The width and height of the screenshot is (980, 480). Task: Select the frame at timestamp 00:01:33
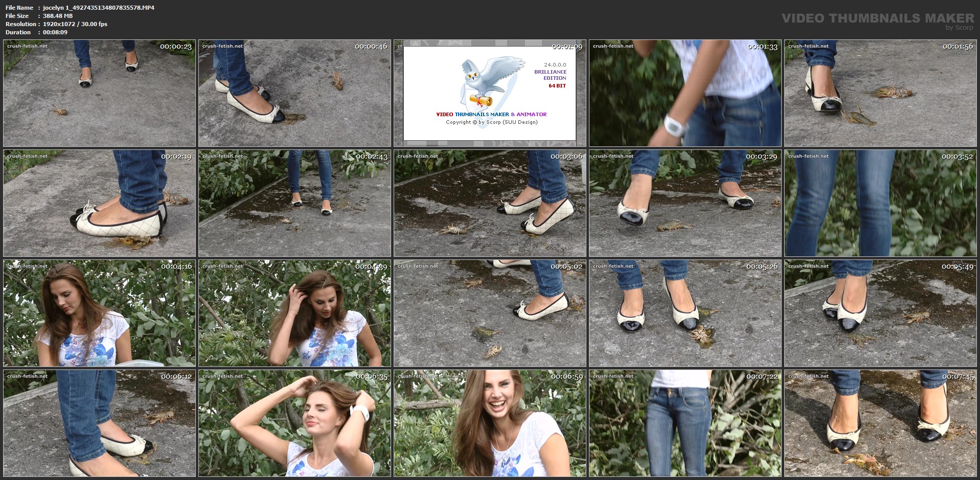(x=685, y=94)
